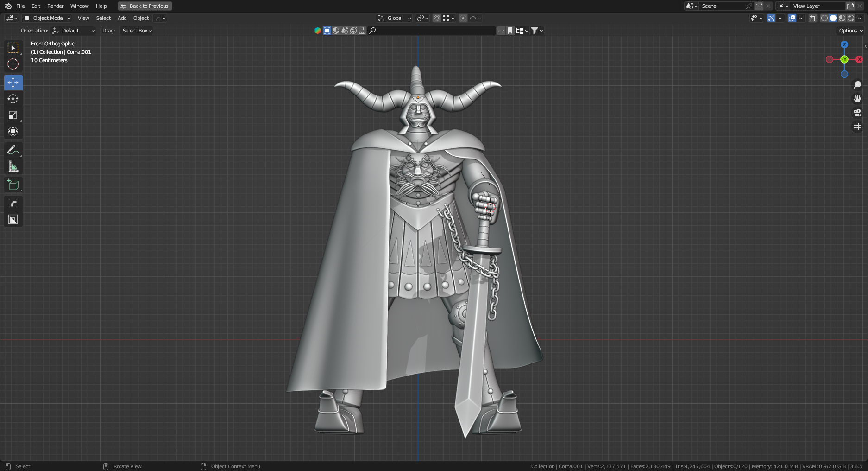Open the Window menu
Viewport: 868px width, 471px height.
(x=79, y=6)
